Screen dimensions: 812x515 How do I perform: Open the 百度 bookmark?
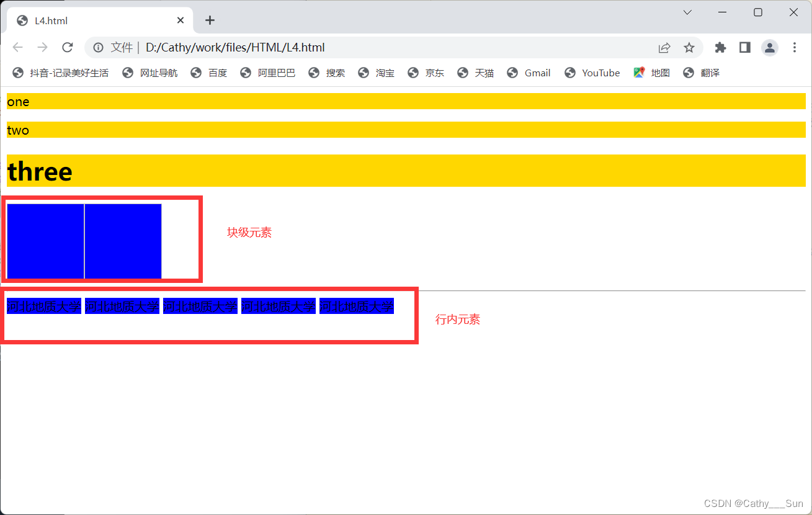pos(208,73)
